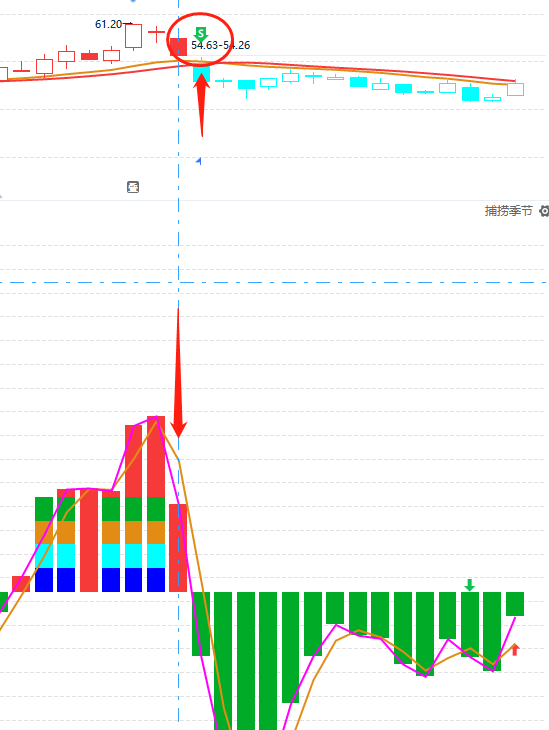
Task: Open the 捕捞季节 indicator settings gear
Action: point(544,211)
